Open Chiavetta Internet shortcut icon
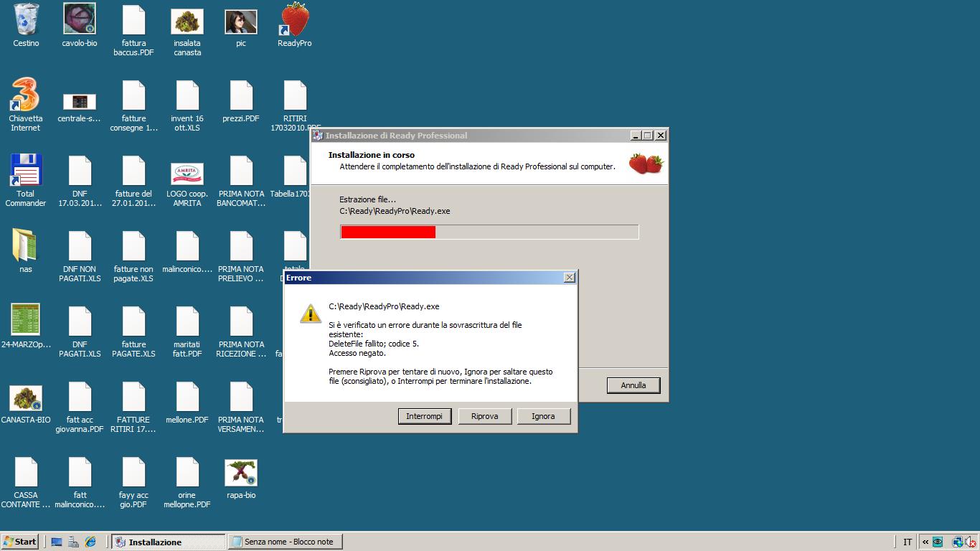The height and width of the screenshot is (551, 980). tap(26, 95)
